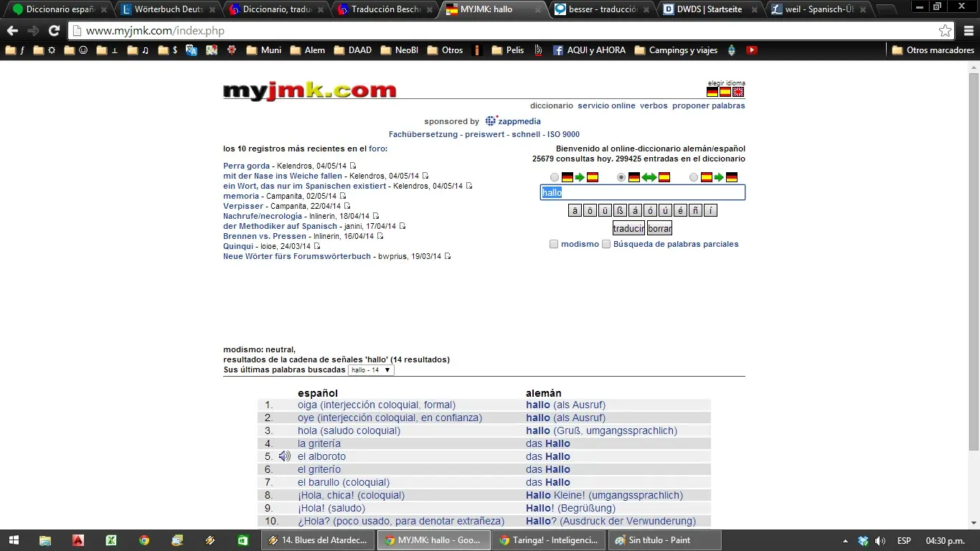Open the Dropbox tray icon
Viewport: 980px width, 551px height.
864,540
